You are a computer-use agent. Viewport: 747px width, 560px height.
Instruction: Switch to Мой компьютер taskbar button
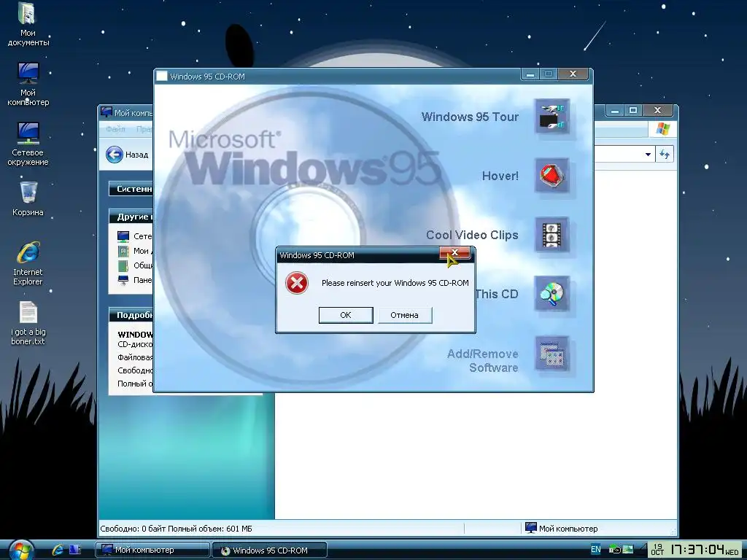(x=152, y=550)
